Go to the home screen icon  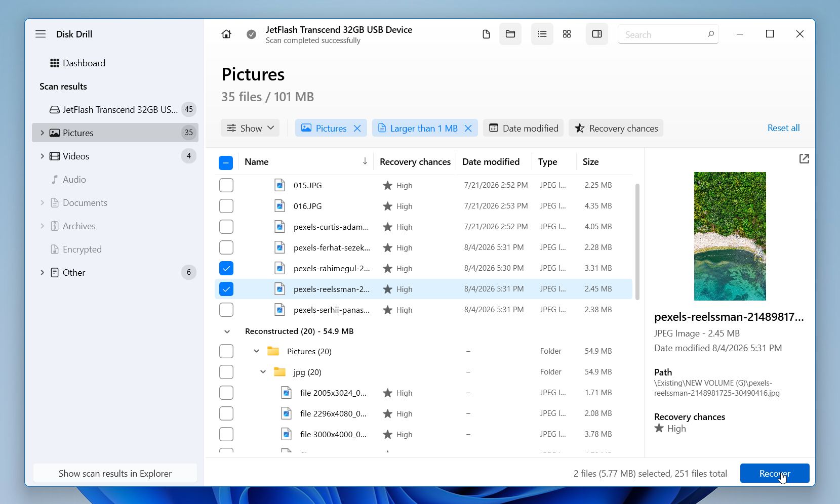pyautogui.click(x=226, y=34)
